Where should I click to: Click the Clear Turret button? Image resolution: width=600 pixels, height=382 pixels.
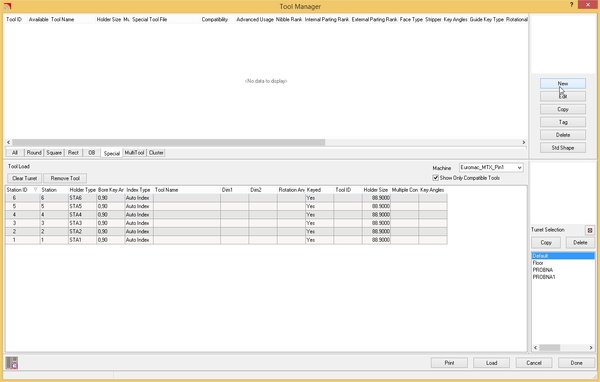click(x=24, y=178)
